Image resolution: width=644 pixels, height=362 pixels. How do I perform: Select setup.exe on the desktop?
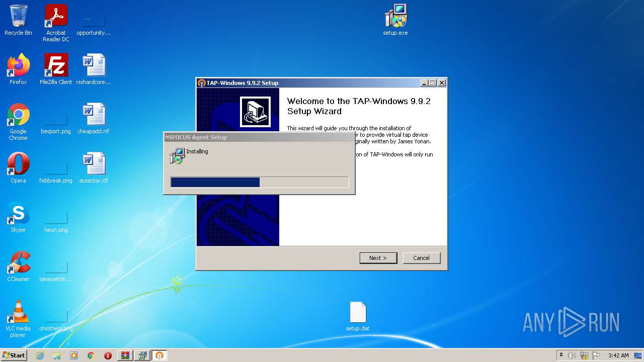pyautogui.click(x=395, y=20)
